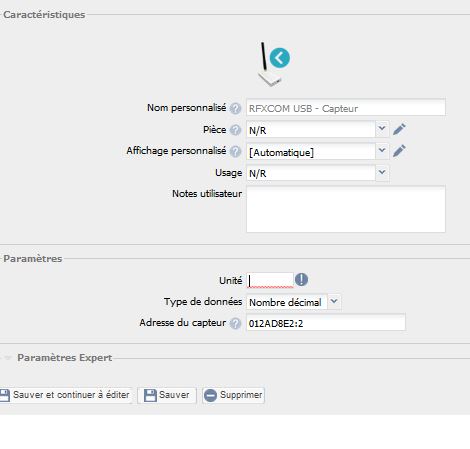
Task: Open the Type de données dropdown
Action: click(293, 302)
